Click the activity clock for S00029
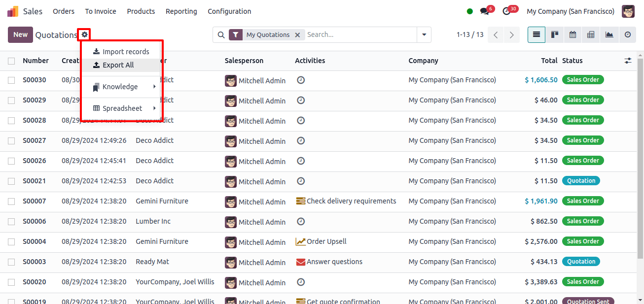 (301, 100)
